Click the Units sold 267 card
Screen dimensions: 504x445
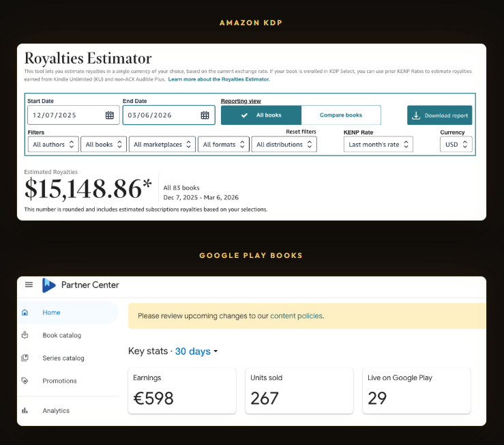(299, 391)
